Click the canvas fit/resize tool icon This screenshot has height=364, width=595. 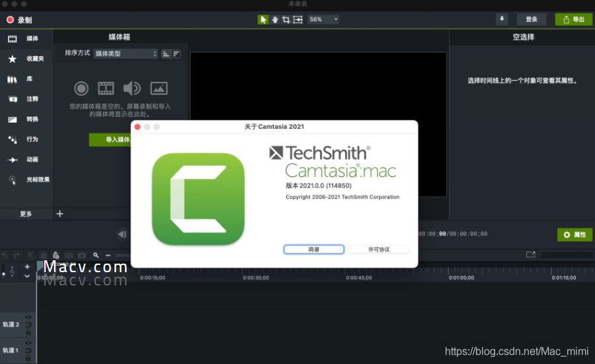[x=298, y=19]
